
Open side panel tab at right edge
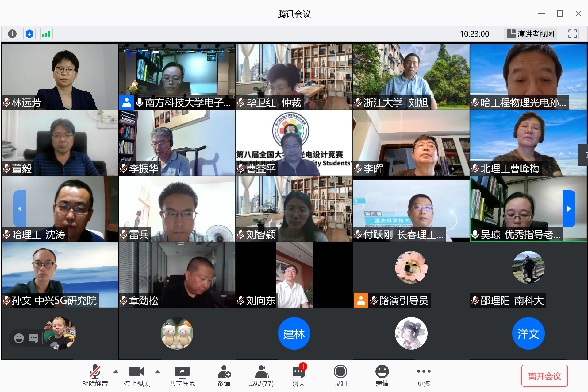583,155
